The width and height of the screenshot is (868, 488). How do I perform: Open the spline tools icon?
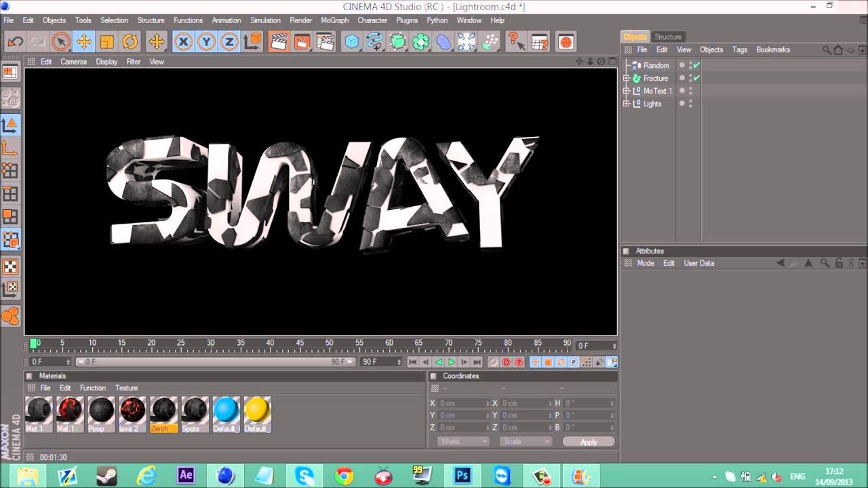pos(374,42)
